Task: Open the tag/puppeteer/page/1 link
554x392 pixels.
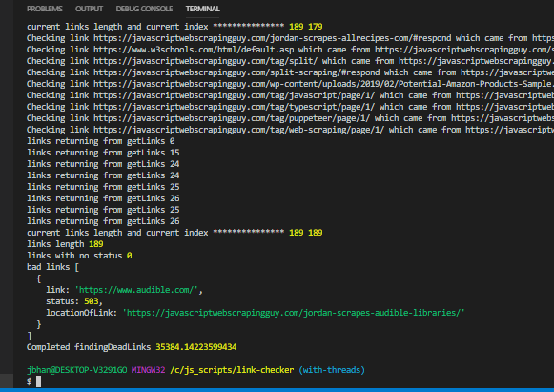Action: [x=232, y=118]
